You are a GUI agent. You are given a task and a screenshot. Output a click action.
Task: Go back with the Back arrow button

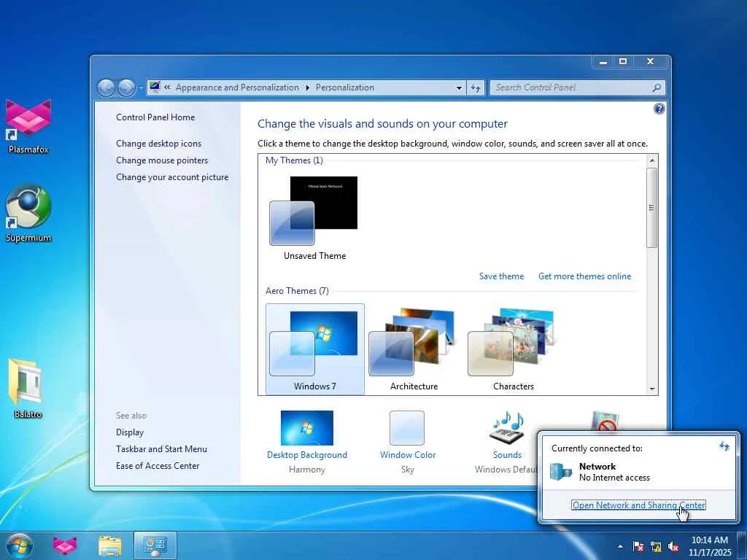(106, 87)
